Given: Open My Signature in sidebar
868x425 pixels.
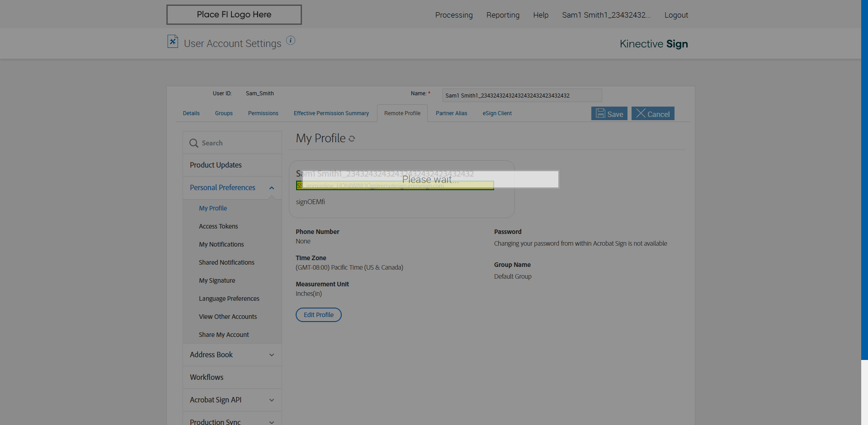Looking at the screenshot, I should [217, 280].
